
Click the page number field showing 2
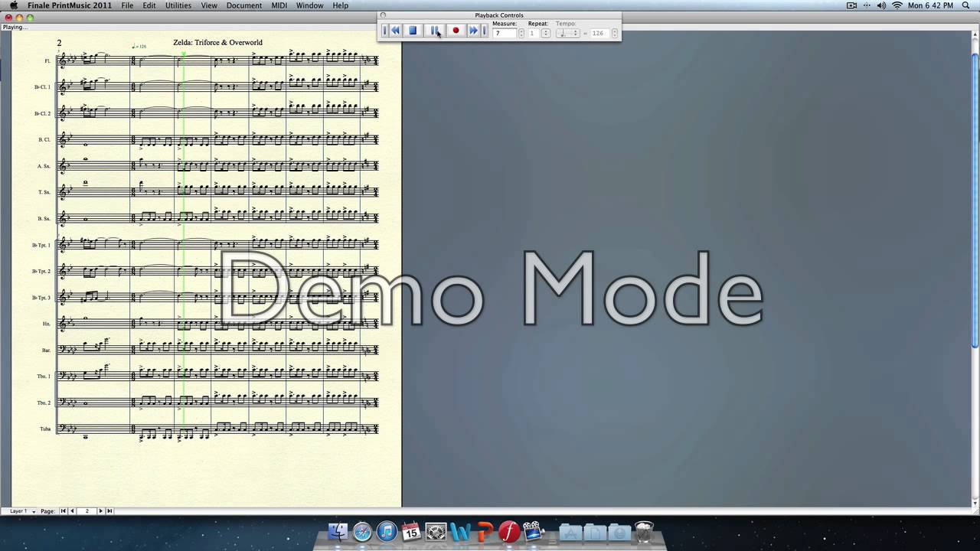click(87, 511)
